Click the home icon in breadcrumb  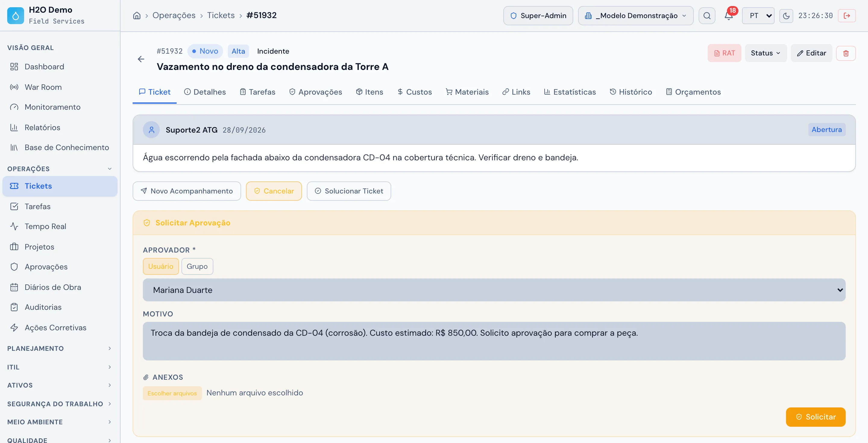[x=137, y=15]
